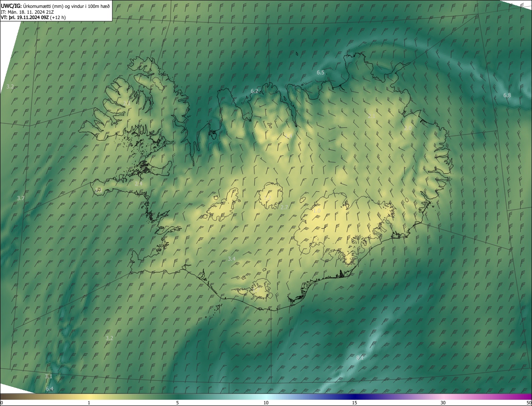The image size is (532, 406).
Task: Click the '1.2' value label inside the central glacier outline
Action: [x=268, y=198]
